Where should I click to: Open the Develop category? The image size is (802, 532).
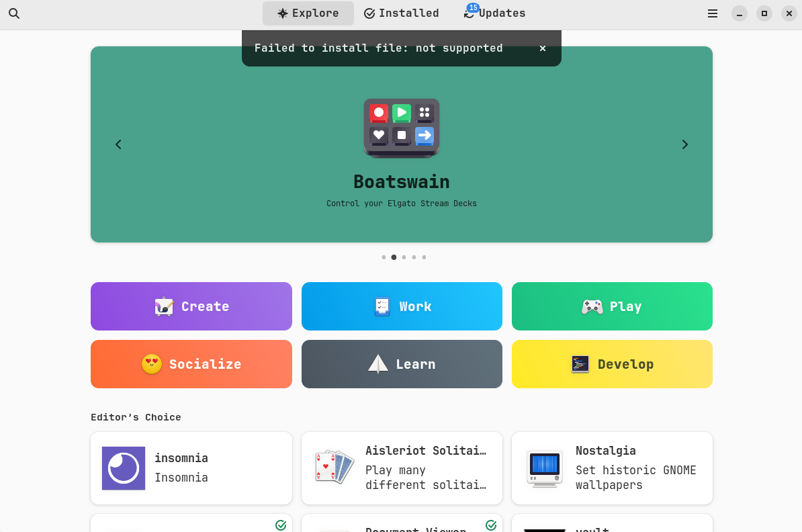click(612, 364)
